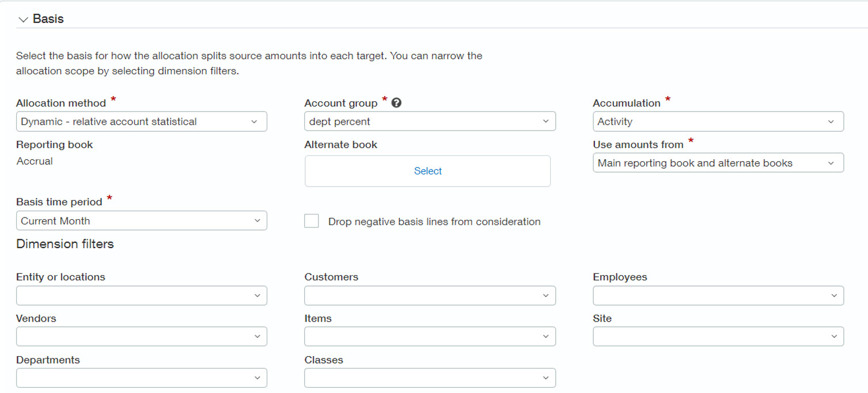Click the Drop negative basis lines label
This screenshot has height=393, width=868.
point(434,222)
